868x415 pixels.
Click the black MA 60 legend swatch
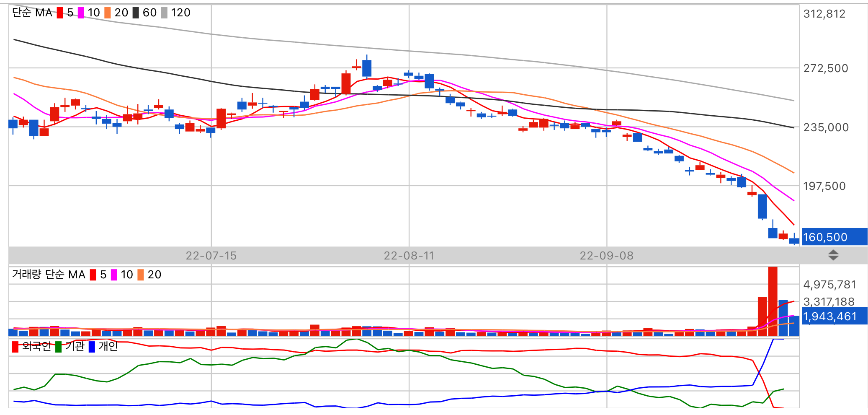point(136,13)
